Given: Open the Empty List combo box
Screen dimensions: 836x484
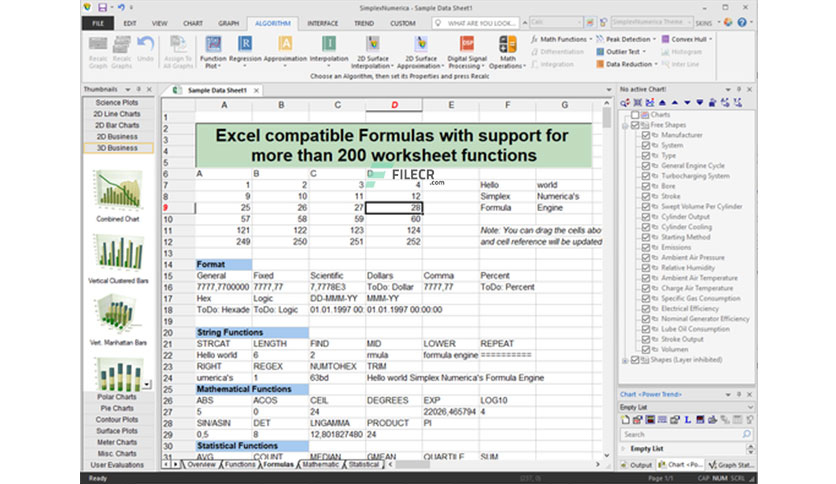Looking at the screenshot, I should tap(687, 407).
